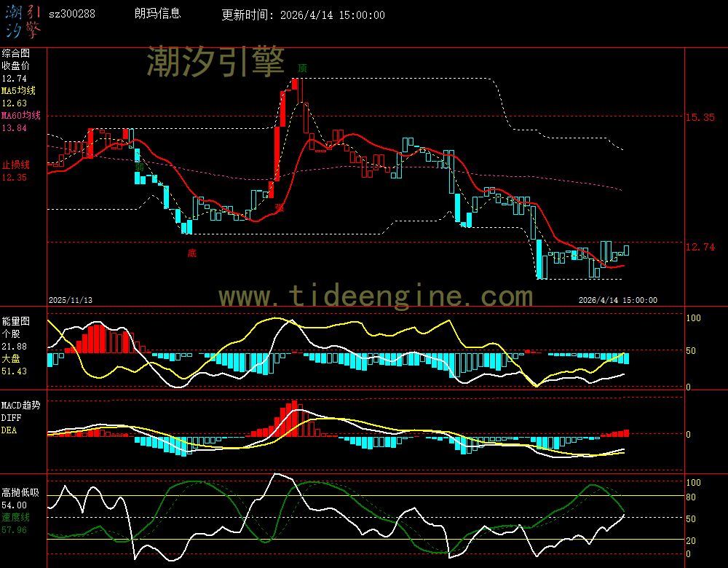Click the green 顶 marker at the price peak
Viewport: 728px width, 568px height.
pyautogui.click(x=301, y=68)
